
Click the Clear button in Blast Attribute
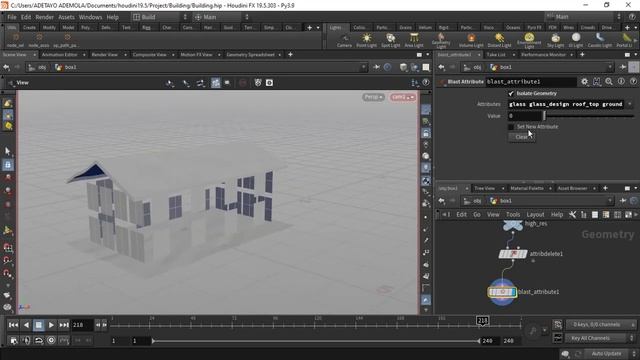click(522, 137)
